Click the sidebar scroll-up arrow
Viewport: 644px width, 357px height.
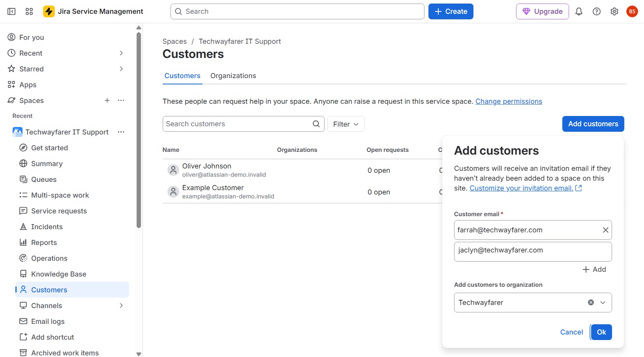(139, 28)
